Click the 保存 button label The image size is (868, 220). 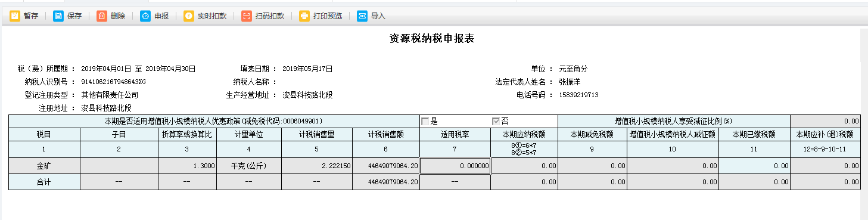pyautogui.click(x=74, y=16)
